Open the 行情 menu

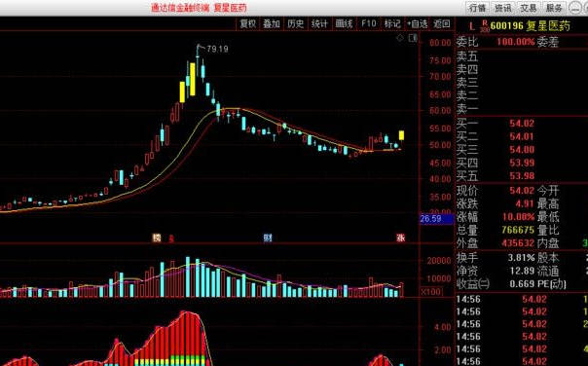click(477, 8)
